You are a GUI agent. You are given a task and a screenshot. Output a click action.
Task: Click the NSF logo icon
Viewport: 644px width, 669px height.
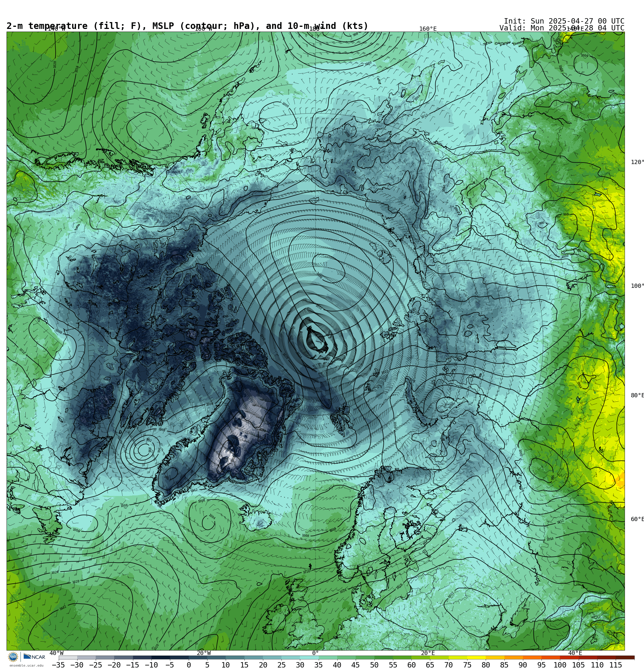(x=13, y=657)
